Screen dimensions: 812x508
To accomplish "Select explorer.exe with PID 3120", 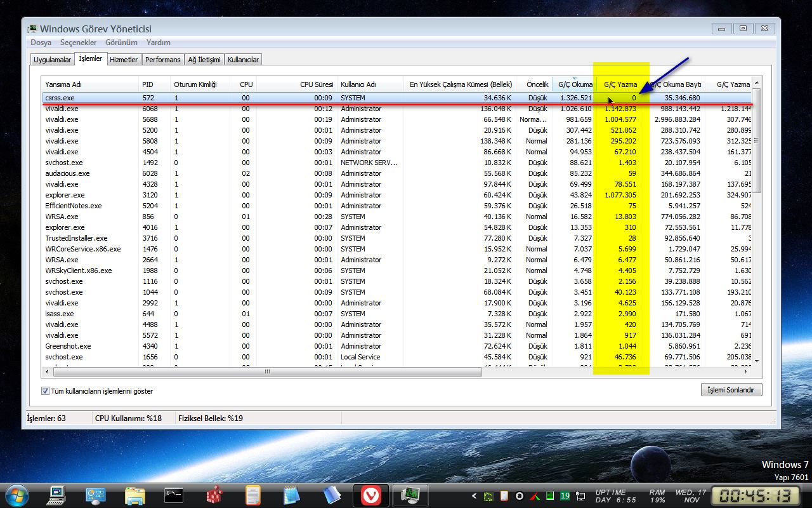I will [396, 195].
